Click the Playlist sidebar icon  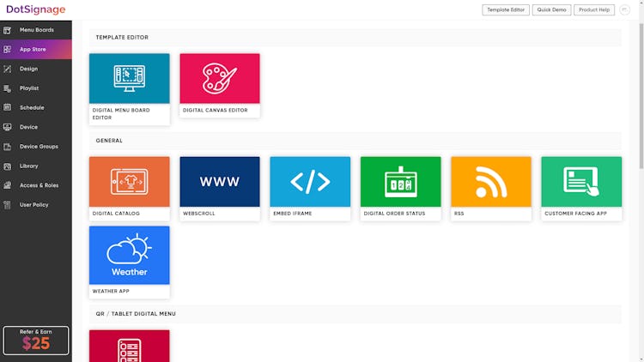8,88
